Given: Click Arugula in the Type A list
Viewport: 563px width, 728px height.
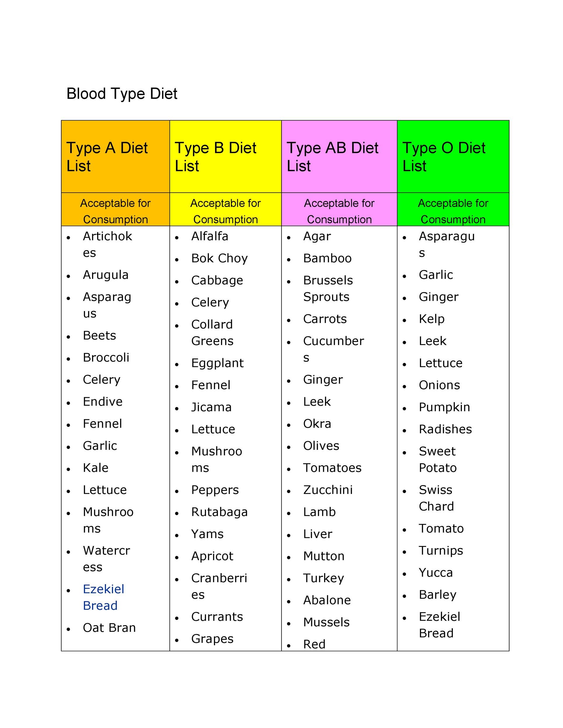Looking at the screenshot, I should point(106,275).
